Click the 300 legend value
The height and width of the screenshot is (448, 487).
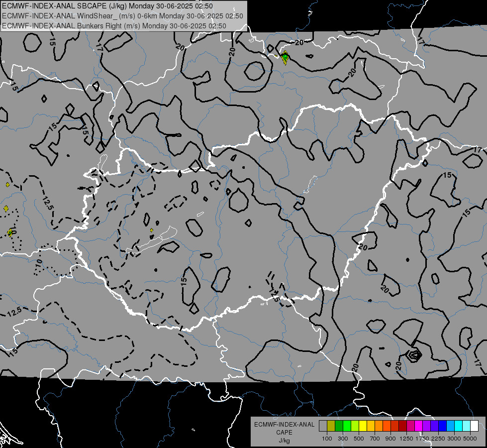coord(343,439)
